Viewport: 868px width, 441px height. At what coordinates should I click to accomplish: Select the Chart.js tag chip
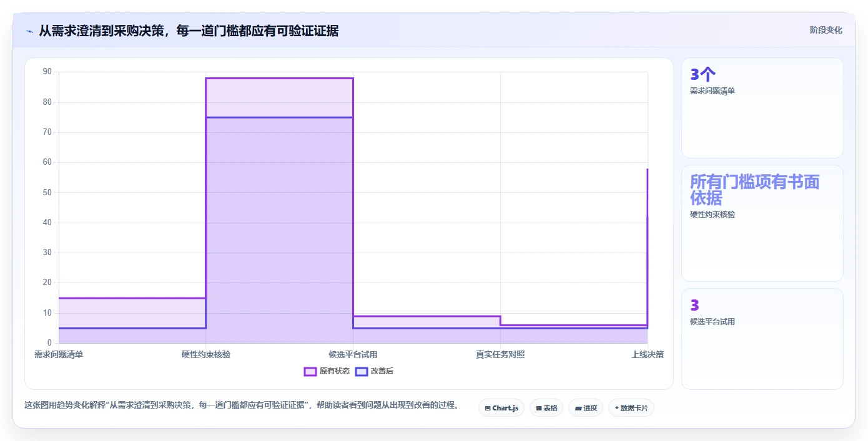(x=501, y=408)
